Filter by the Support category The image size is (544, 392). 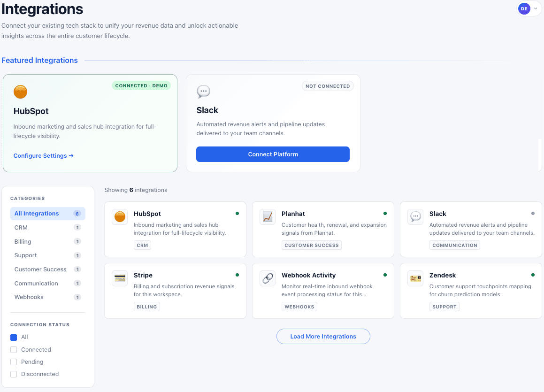coord(48,255)
